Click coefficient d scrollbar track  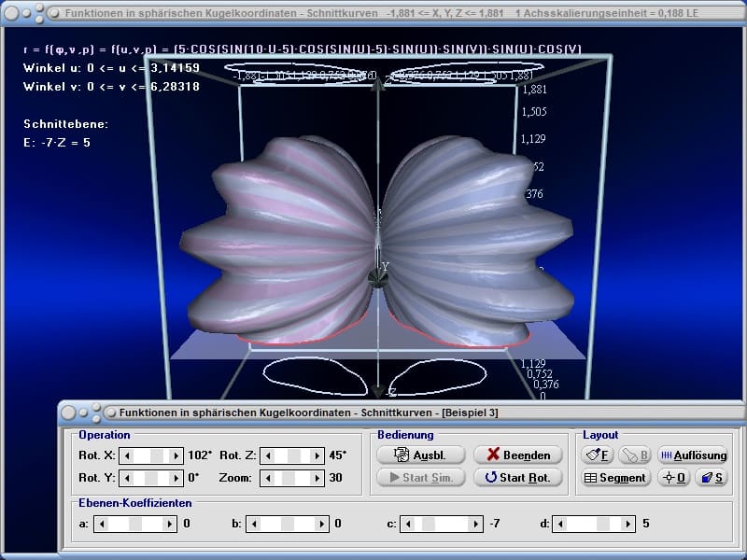tap(594, 524)
